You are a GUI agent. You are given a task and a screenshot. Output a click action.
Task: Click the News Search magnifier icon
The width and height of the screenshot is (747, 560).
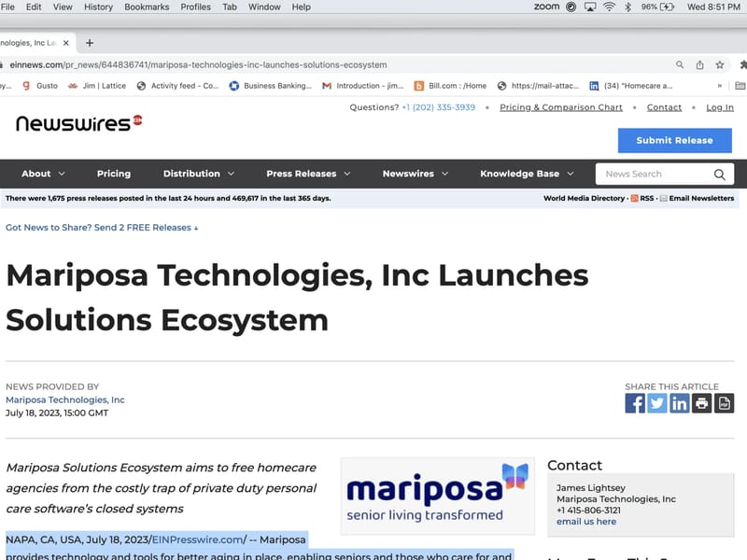click(x=719, y=175)
